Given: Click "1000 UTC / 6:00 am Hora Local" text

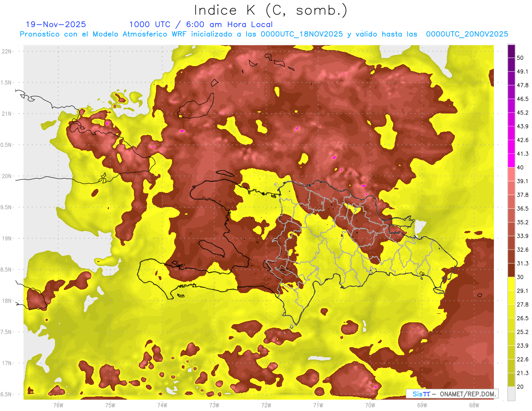Looking at the screenshot, I should (201, 24).
